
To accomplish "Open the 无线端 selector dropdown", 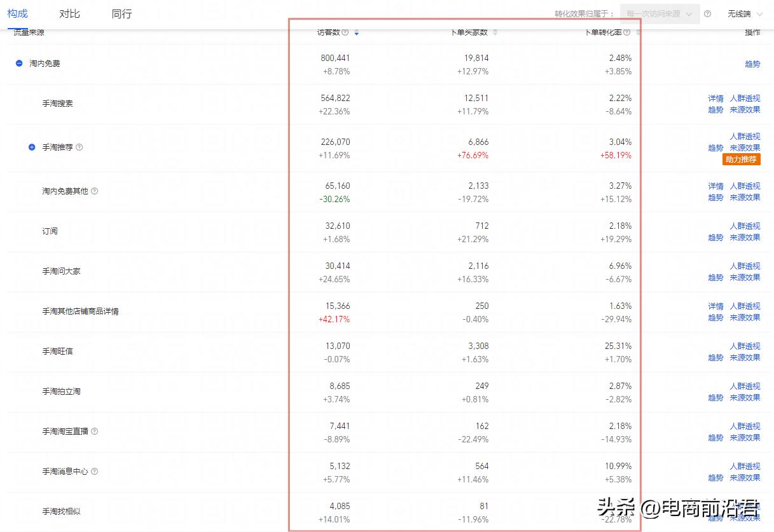I will [744, 13].
